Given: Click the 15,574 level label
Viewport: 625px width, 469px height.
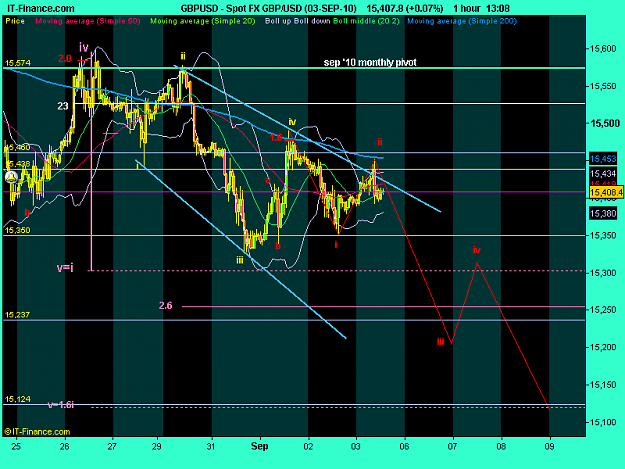Looking at the screenshot, I should [18, 63].
